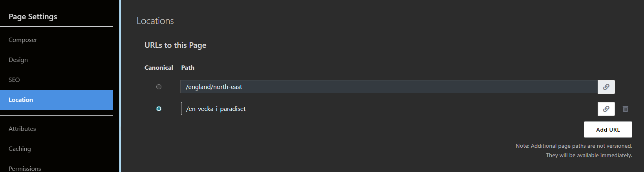Focus the /en-vecka-i-paradiset path input
This screenshot has width=644, height=172.
coord(389,109)
